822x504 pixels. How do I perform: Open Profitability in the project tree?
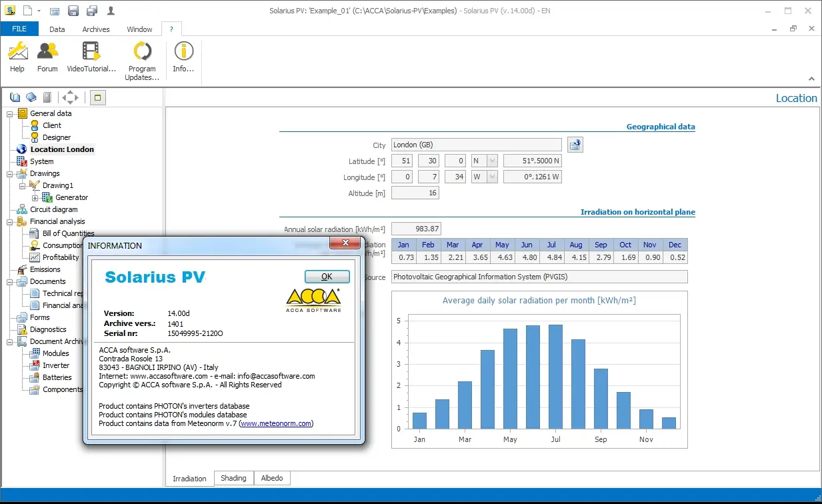pyautogui.click(x=61, y=257)
